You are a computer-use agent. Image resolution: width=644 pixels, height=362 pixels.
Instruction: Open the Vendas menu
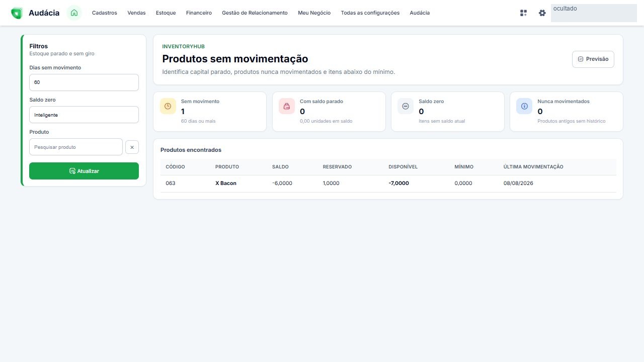(136, 13)
